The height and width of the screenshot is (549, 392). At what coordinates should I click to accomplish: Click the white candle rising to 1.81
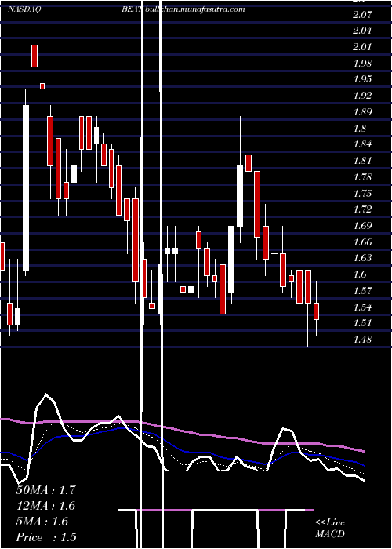point(240,196)
